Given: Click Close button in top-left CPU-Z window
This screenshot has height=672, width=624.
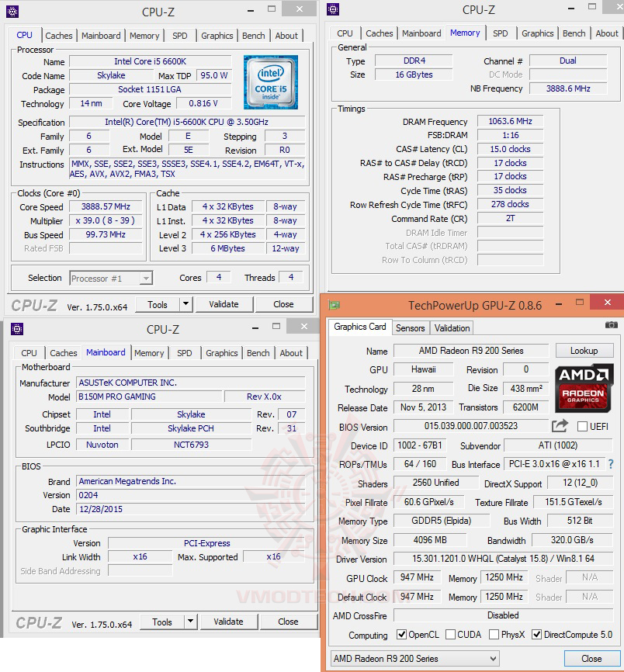Looking at the screenshot, I should 284,304.
